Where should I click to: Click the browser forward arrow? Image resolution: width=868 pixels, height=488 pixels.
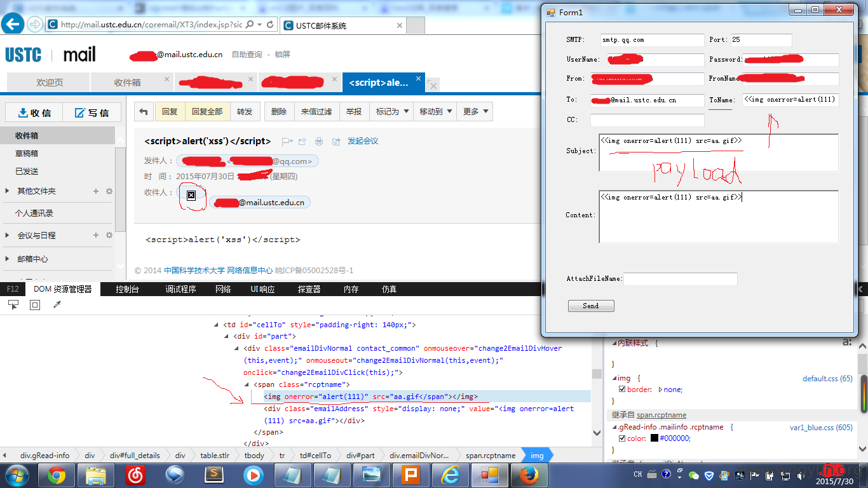coord(35,24)
